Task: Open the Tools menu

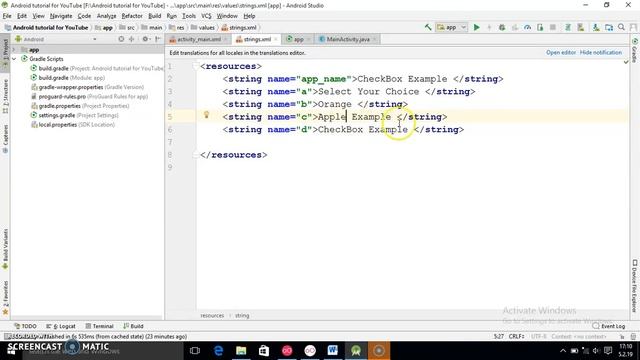Action: point(189,16)
